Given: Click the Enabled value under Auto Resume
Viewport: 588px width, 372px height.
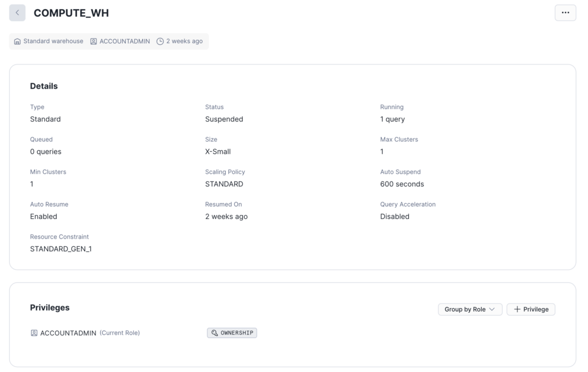Looking at the screenshot, I should [44, 217].
